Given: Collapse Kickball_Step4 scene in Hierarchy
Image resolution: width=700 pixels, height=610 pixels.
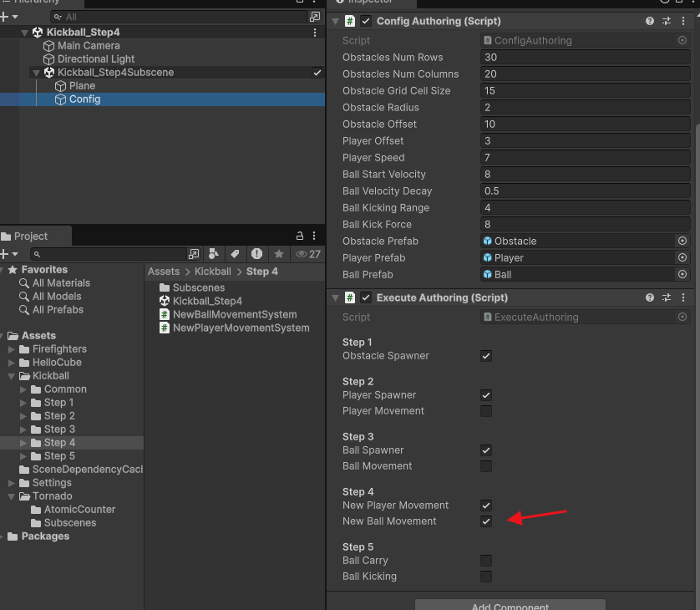Looking at the screenshot, I should (x=25, y=33).
